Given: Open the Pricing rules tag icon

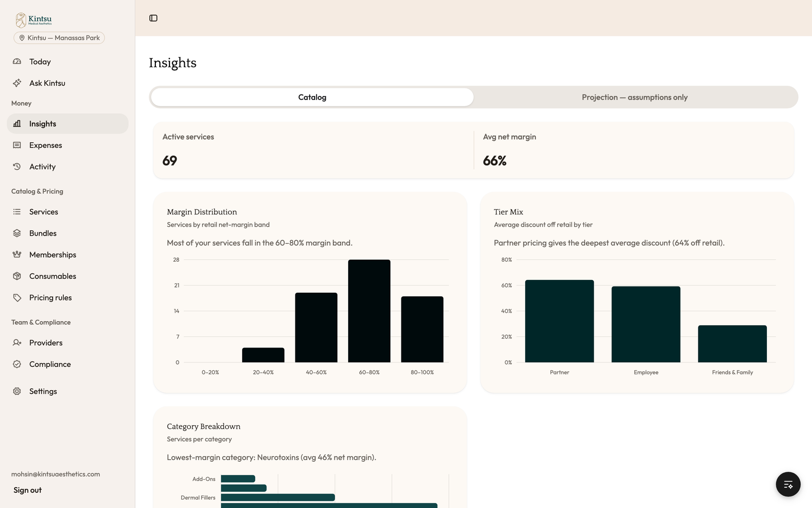Looking at the screenshot, I should (17, 298).
